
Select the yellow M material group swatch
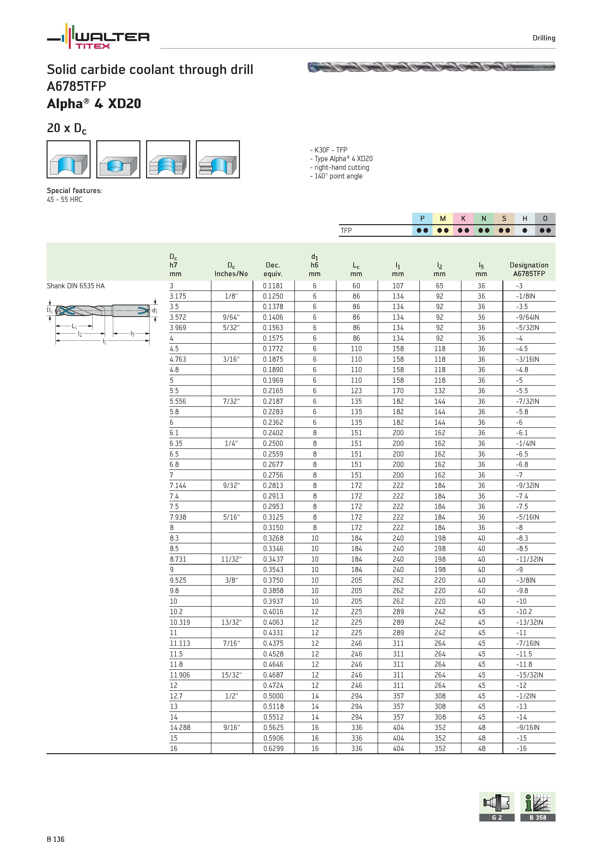click(443, 218)
